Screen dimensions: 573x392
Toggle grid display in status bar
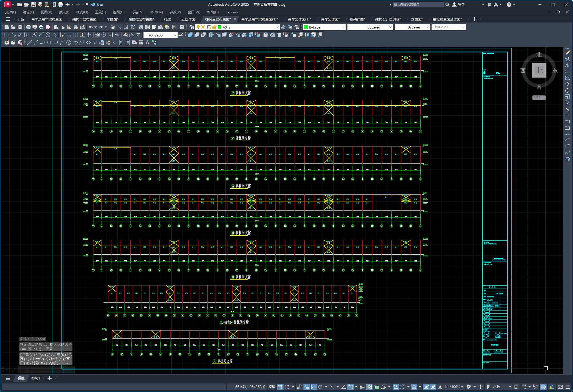click(x=280, y=387)
